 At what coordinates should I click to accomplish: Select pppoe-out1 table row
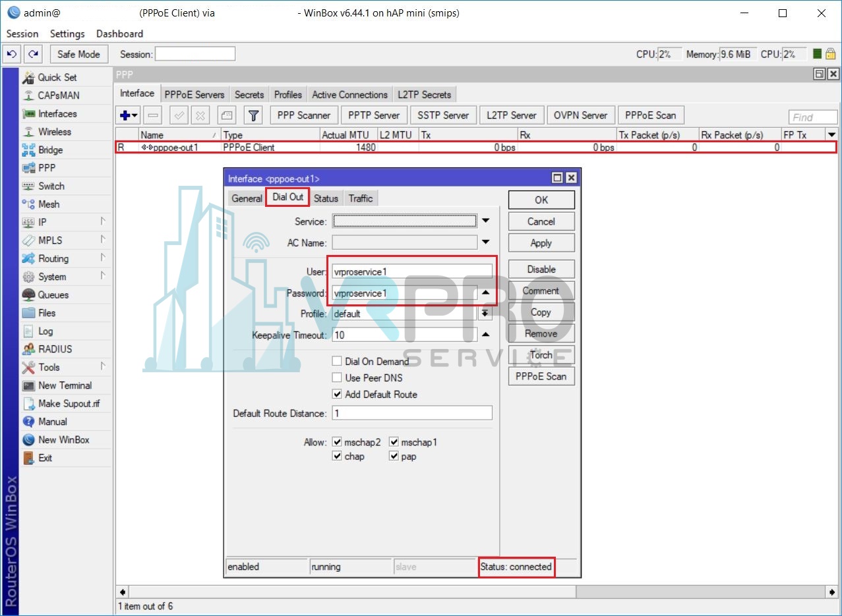pos(476,148)
